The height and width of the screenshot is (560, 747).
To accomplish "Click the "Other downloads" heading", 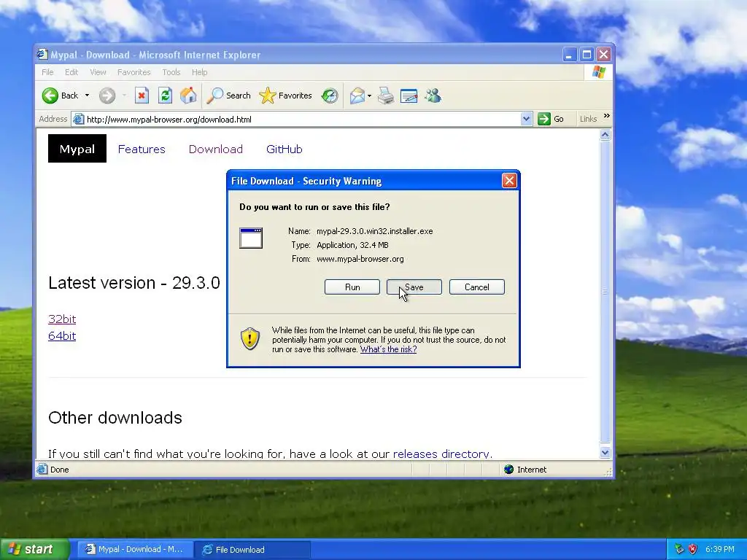I will click(x=115, y=418).
